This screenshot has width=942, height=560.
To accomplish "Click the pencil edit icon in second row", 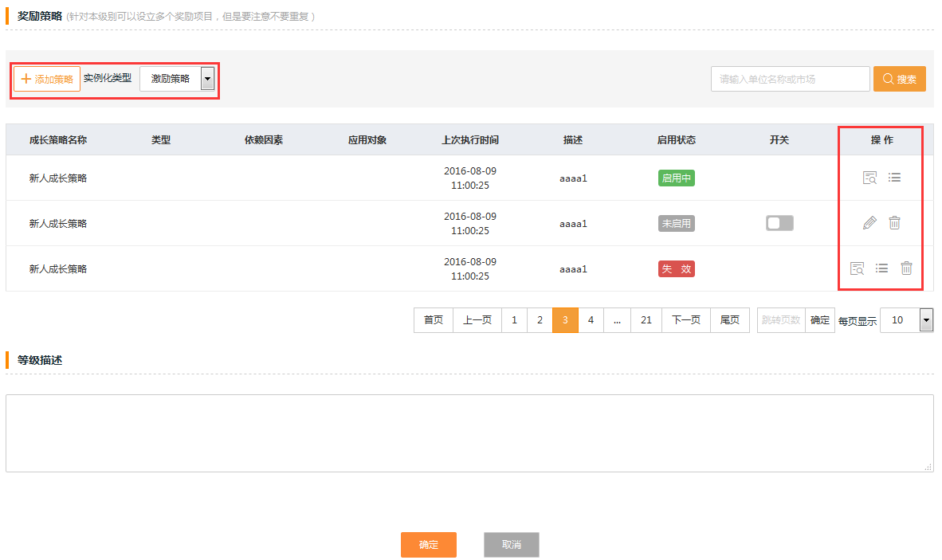I will point(869,223).
